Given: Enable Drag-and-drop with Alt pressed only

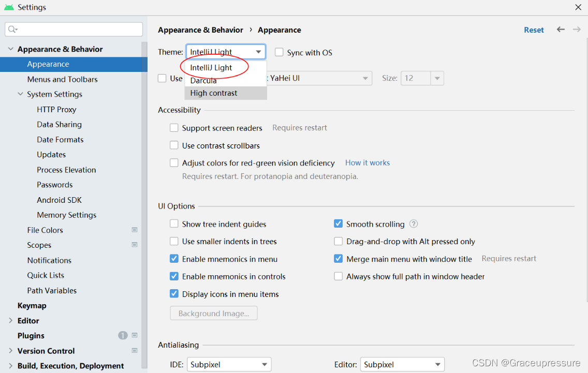Looking at the screenshot, I should [338, 241].
